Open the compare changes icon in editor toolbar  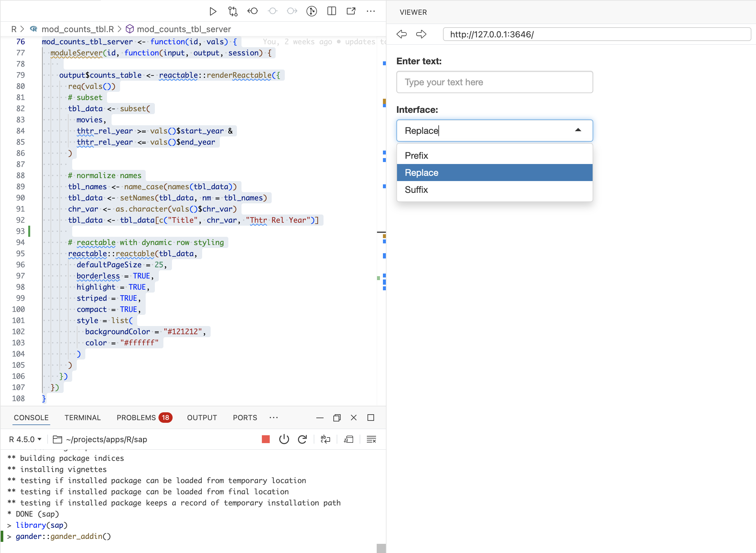pyautogui.click(x=233, y=11)
